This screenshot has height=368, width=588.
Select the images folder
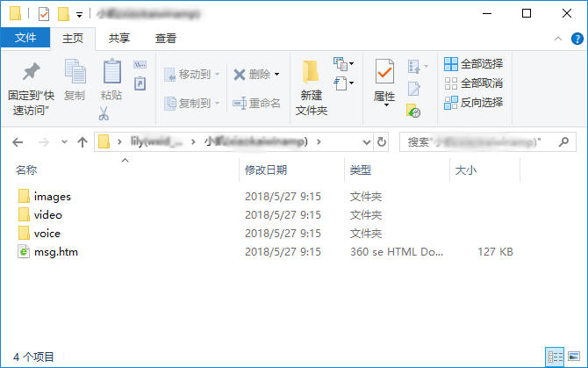[53, 197]
